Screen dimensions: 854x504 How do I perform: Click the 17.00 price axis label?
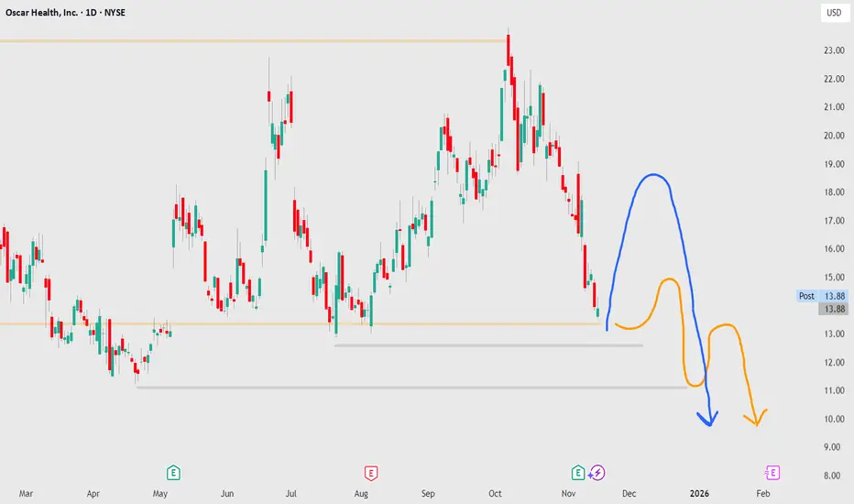click(x=834, y=221)
